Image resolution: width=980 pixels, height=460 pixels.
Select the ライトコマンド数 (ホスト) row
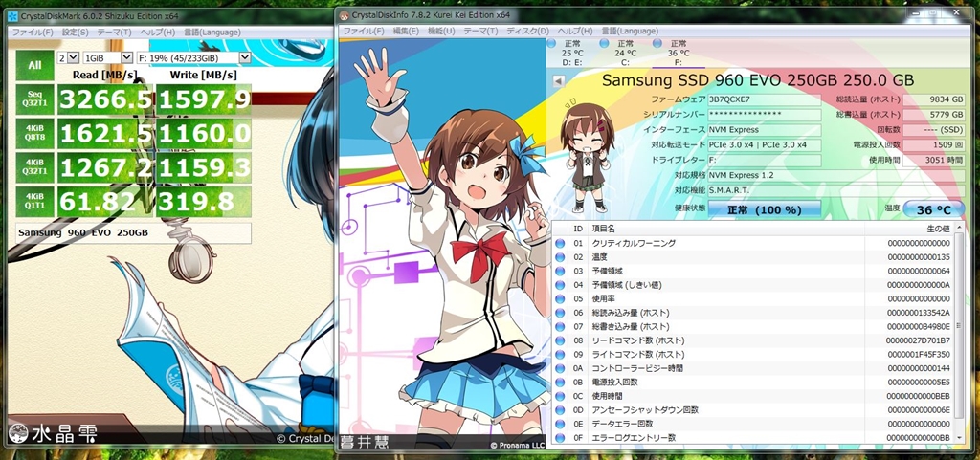[x=753, y=355]
